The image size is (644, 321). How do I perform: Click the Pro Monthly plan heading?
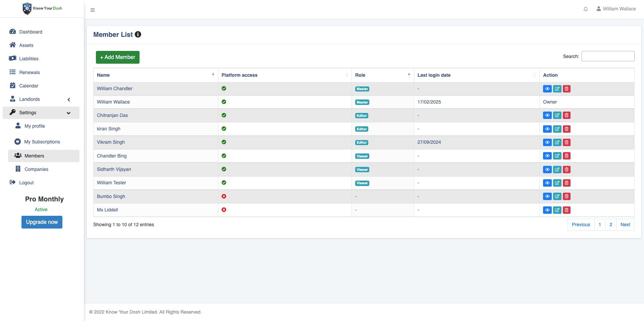click(44, 199)
